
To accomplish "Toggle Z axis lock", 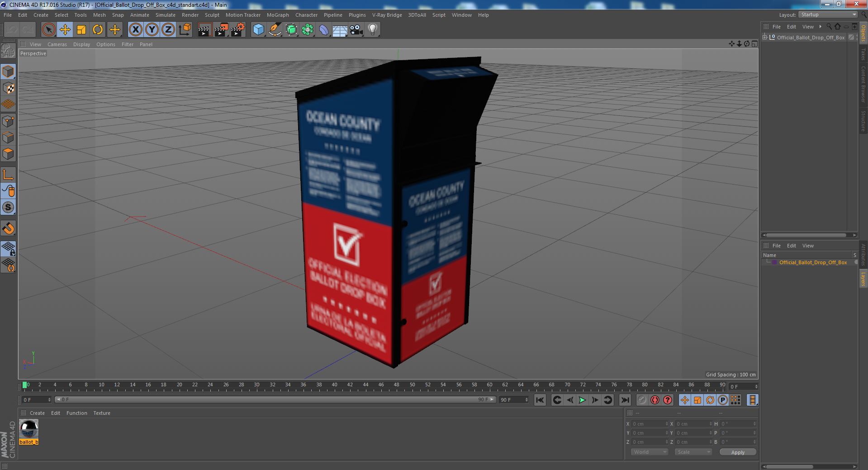I will [x=168, y=30].
